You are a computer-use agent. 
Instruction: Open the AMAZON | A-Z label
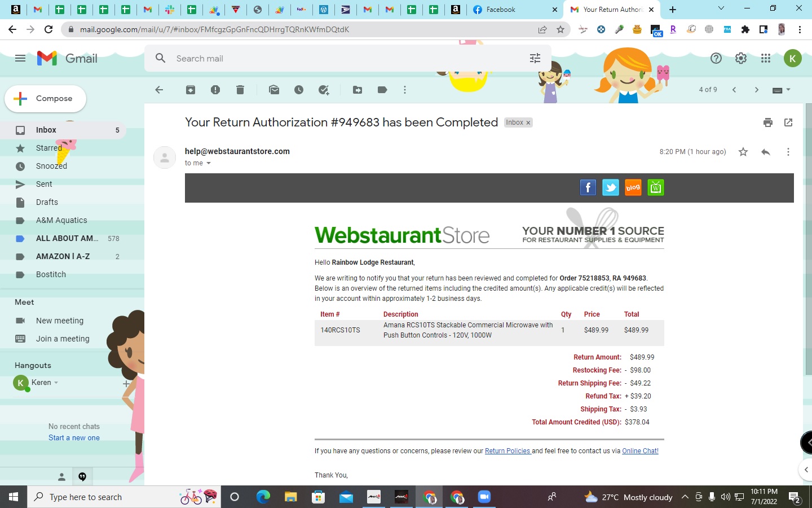click(63, 256)
